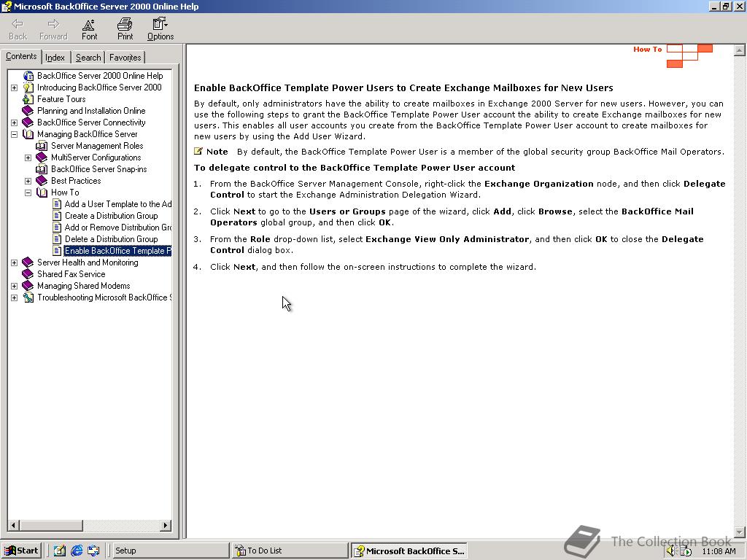Click the book icon beside Managing Shared Modems
The image size is (747, 560).
point(28,286)
